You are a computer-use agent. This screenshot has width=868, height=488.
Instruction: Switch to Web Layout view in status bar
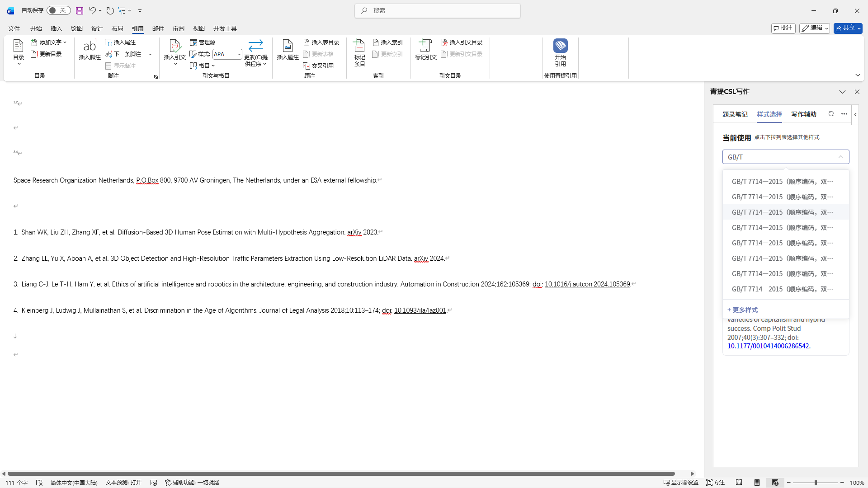(775, 483)
